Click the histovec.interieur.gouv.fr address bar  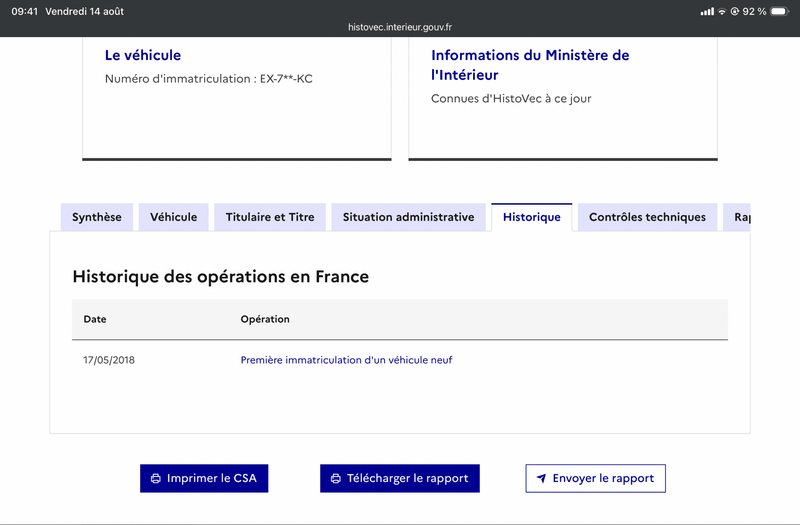pos(400,27)
